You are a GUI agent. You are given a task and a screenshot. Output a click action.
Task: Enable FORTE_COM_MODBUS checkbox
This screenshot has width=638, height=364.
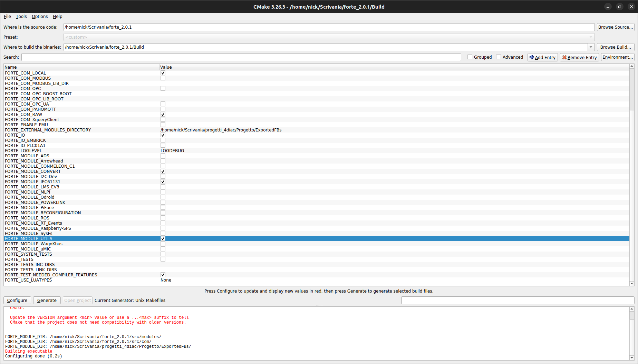pos(163,78)
